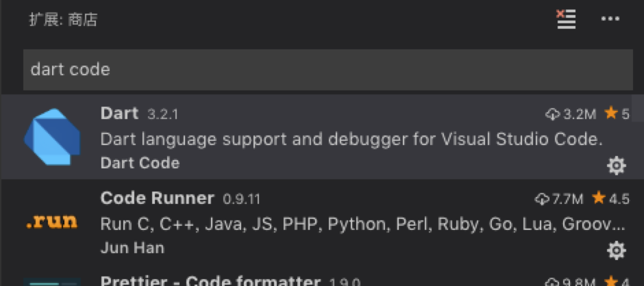
Task: Click the Dart download cloud icon
Action: click(553, 114)
